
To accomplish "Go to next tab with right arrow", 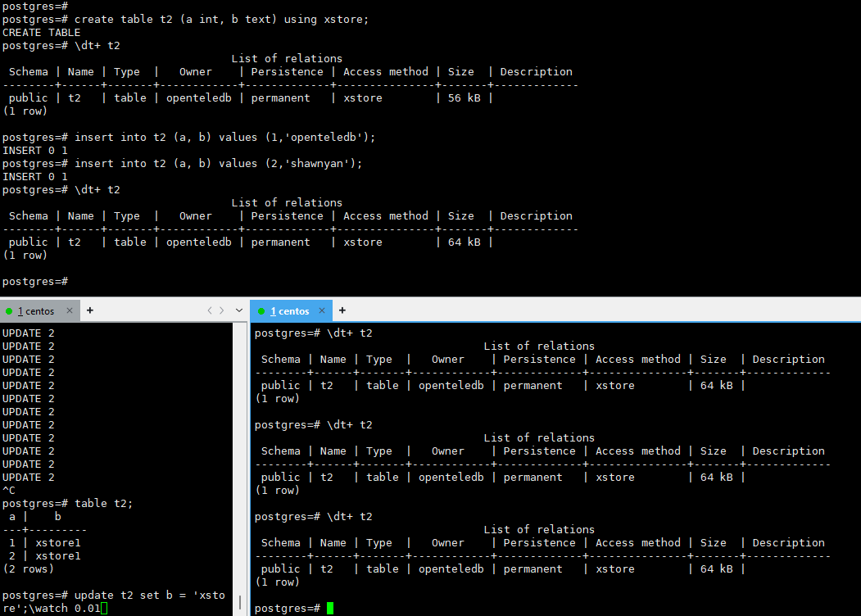I will click(222, 310).
